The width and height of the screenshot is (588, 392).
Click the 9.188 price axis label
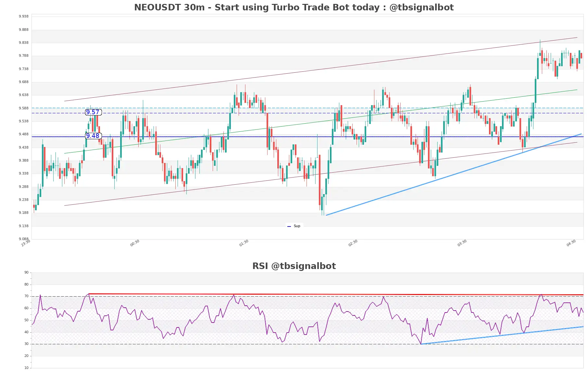tap(24, 213)
